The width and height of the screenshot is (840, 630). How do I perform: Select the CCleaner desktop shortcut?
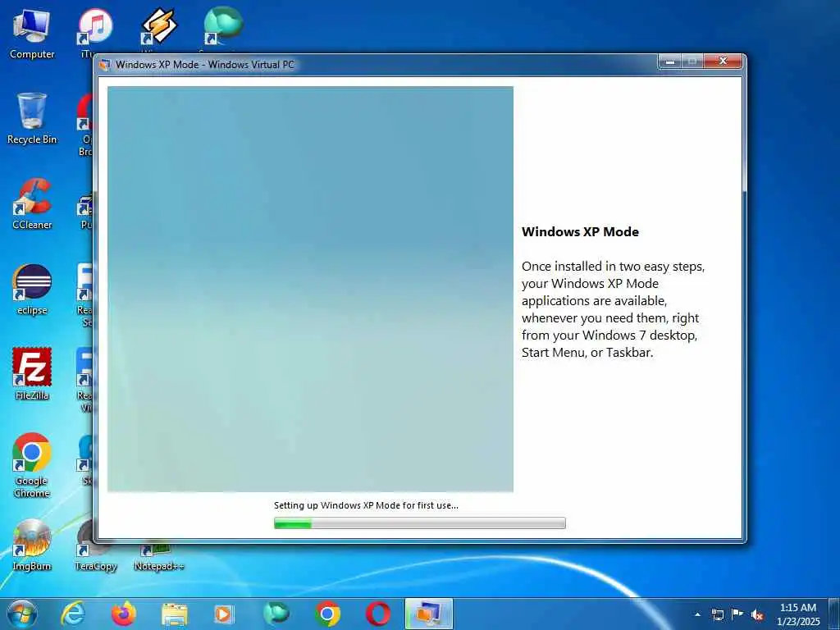[32, 204]
